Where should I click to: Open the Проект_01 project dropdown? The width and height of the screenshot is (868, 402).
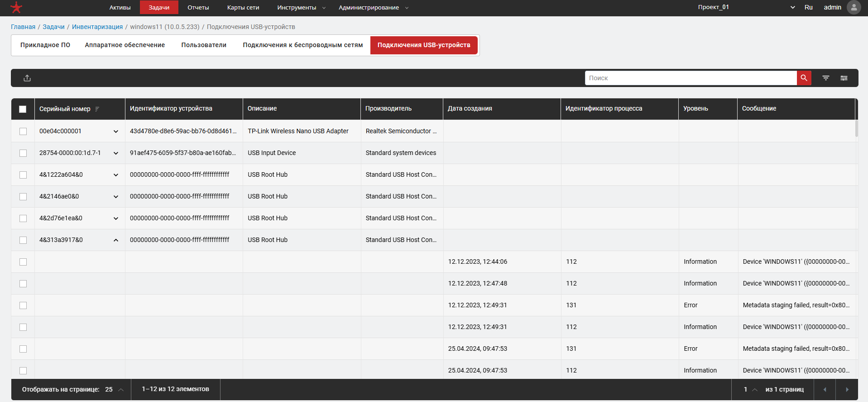746,7
